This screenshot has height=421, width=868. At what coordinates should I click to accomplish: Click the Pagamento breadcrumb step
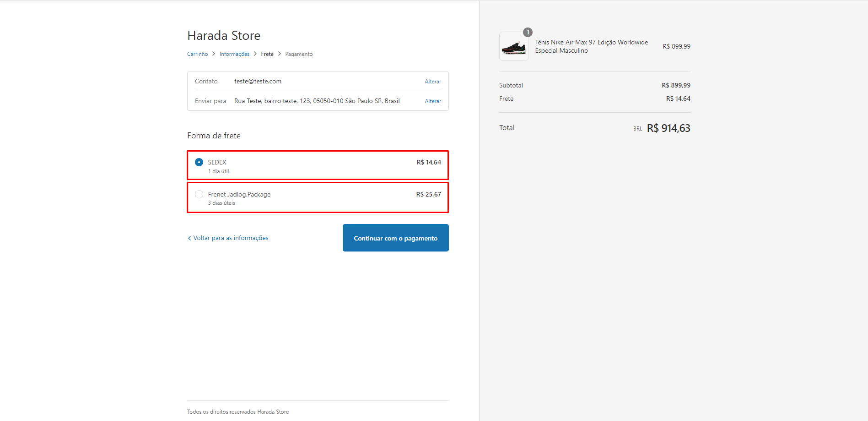[x=299, y=54]
